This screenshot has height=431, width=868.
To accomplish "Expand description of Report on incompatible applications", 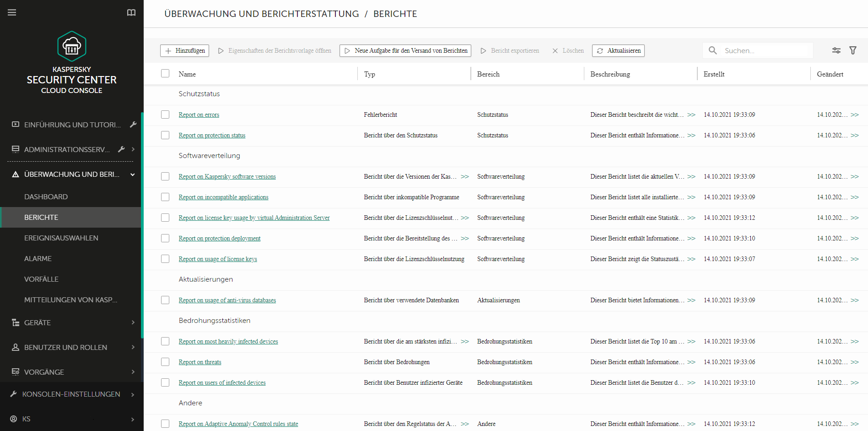I will [692, 197].
